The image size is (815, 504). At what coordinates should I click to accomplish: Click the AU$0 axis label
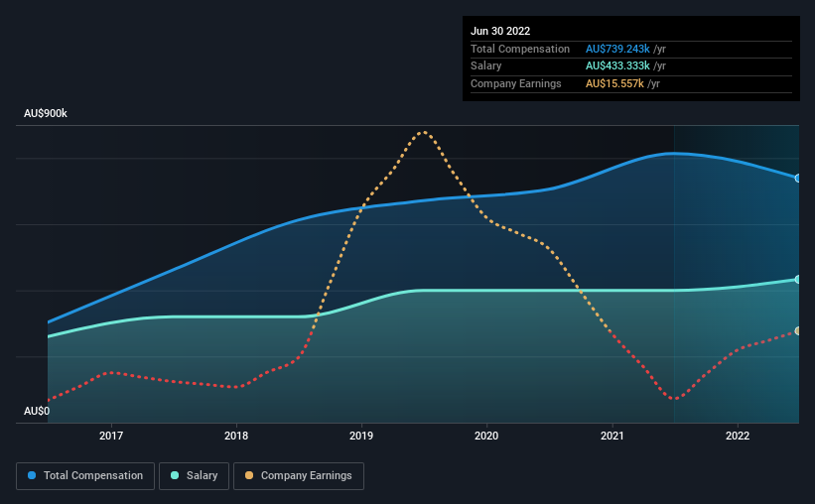(x=37, y=411)
